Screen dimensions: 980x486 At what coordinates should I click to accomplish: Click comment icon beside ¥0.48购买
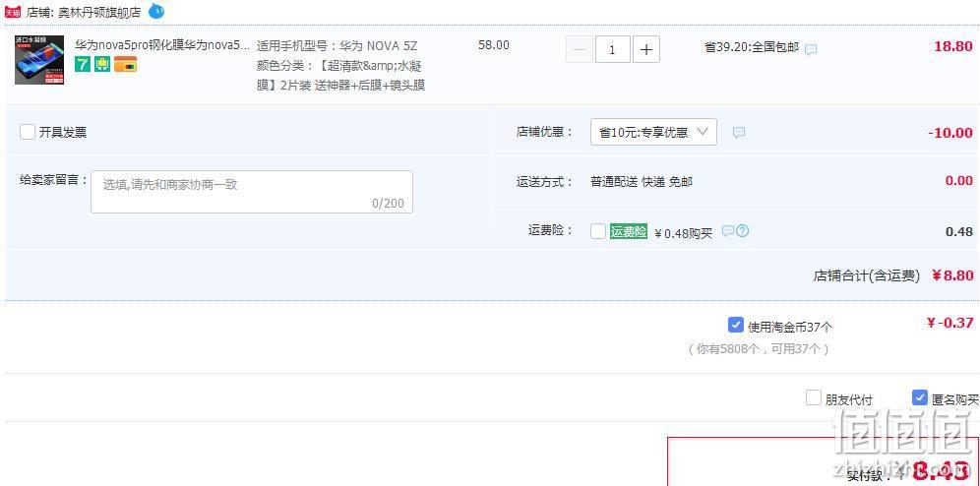(x=727, y=231)
